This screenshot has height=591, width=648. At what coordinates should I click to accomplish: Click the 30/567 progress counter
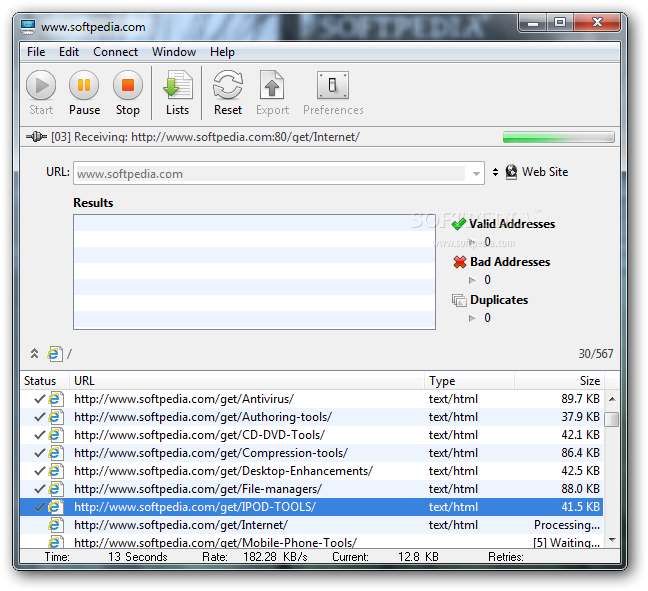click(x=596, y=354)
